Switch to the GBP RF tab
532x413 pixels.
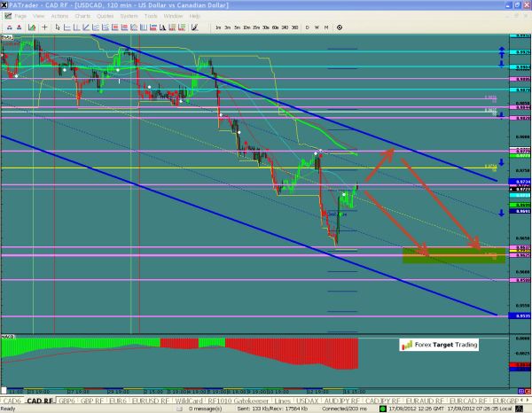pos(90,401)
